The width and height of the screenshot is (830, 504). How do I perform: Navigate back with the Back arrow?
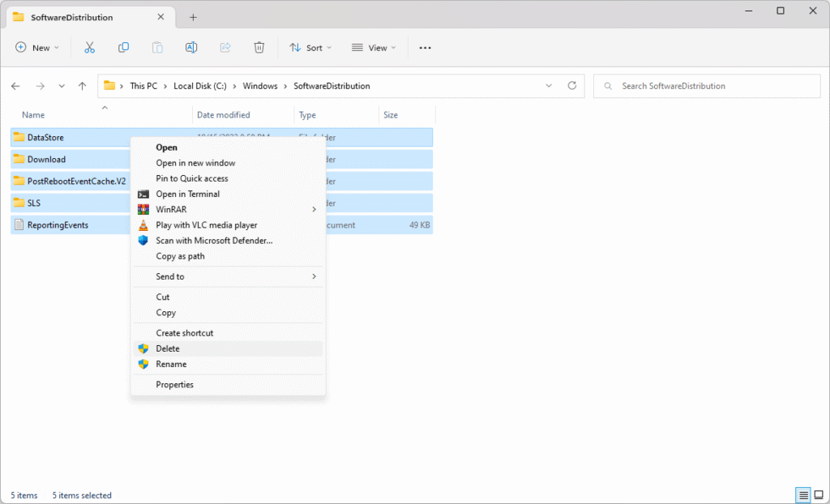pyautogui.click(x=15, y=86)
